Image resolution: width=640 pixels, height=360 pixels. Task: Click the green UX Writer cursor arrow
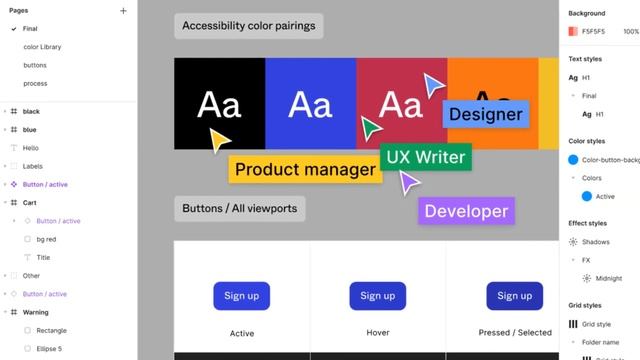click(x=370, y=129)
